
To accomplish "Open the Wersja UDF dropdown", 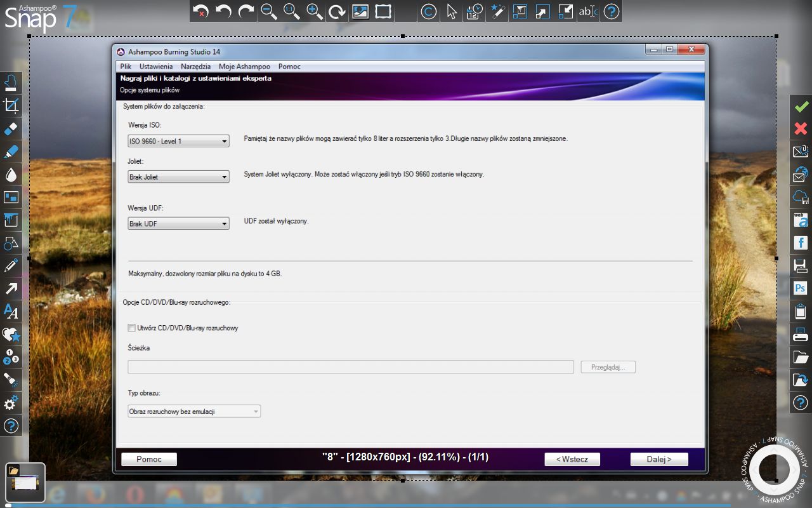I will click(x=178, y=224).
